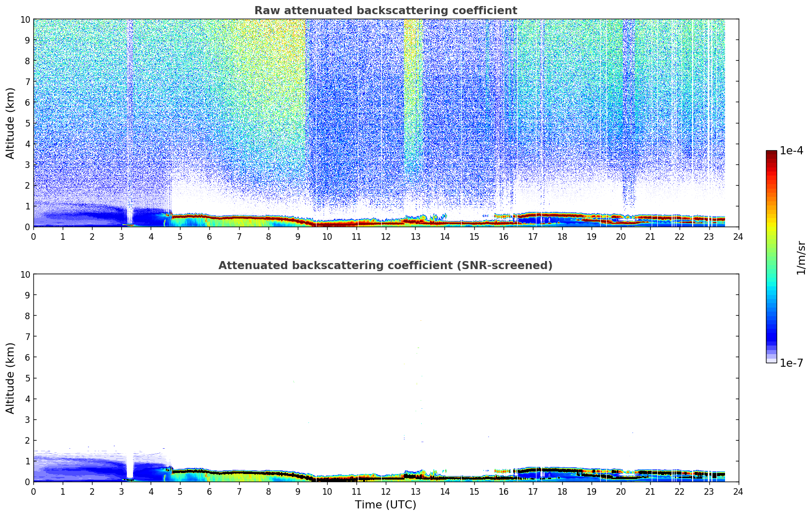Pick the dark red top of colorbar
The image size is (812, 516).
point(771,153)
